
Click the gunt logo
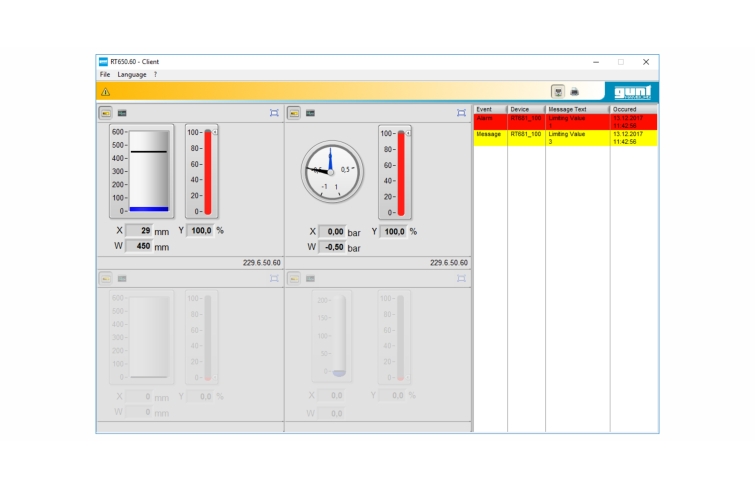click(x=632, y=92)
